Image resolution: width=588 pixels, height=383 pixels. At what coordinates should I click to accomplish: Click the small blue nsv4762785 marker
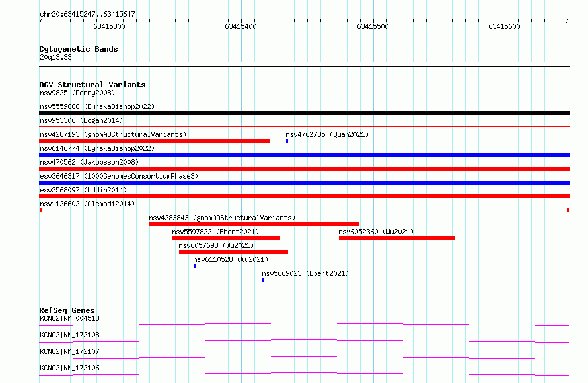pyautogui.click(x=287, y=141)
